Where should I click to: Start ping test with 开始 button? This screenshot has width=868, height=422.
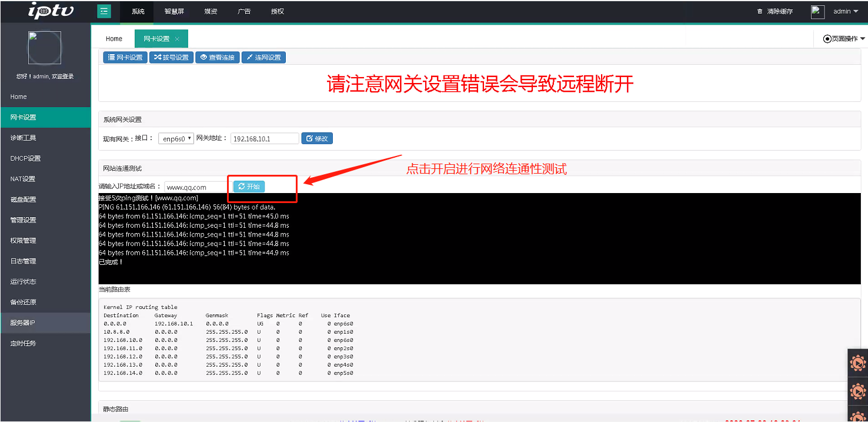249,187
